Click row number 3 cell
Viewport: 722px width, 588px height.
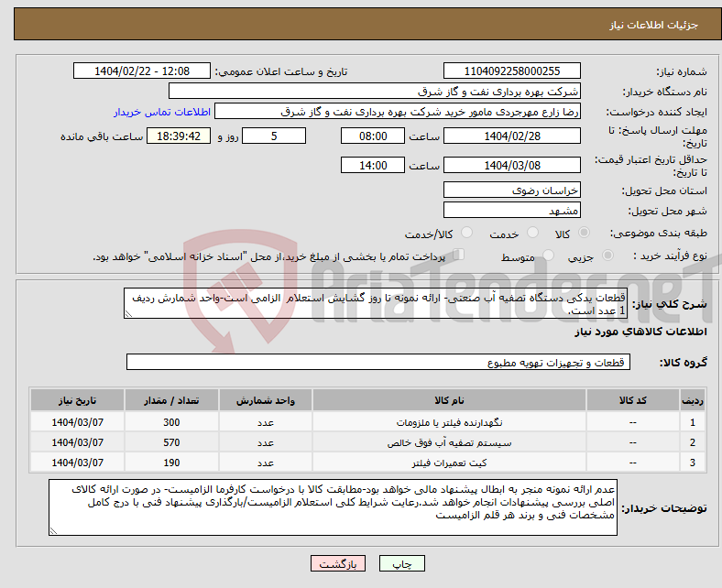coord(693,463)
